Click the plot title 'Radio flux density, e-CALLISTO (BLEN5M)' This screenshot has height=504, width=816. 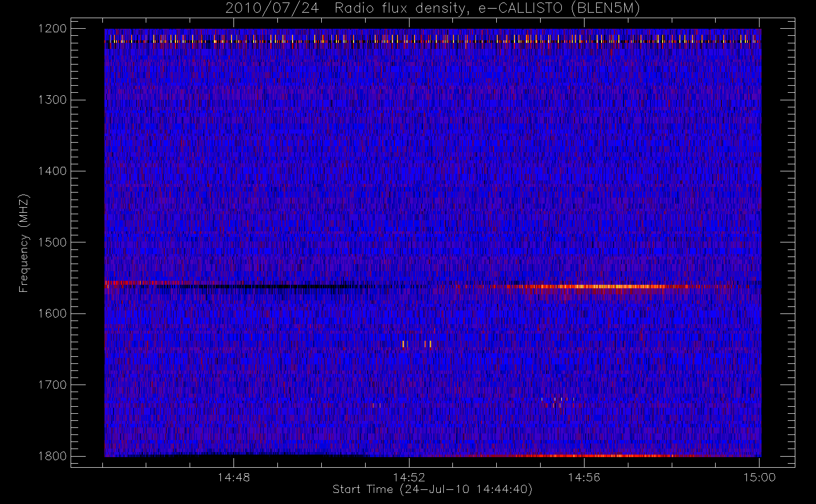pyautogui.click(x=487, y=9)
